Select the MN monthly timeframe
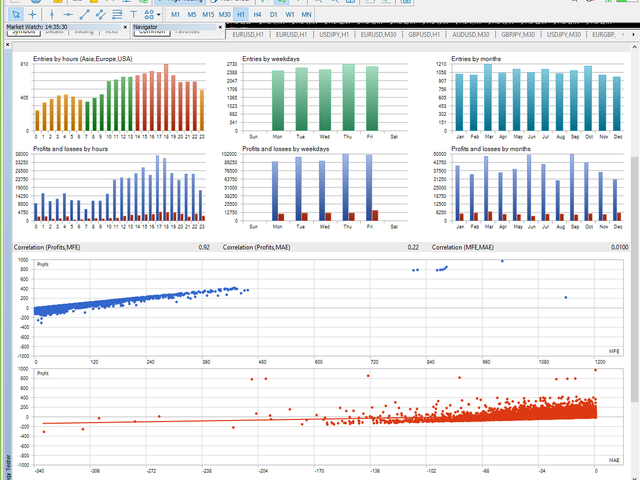The height and width of the screenshot is (480, 640). (x=306, y=16)
